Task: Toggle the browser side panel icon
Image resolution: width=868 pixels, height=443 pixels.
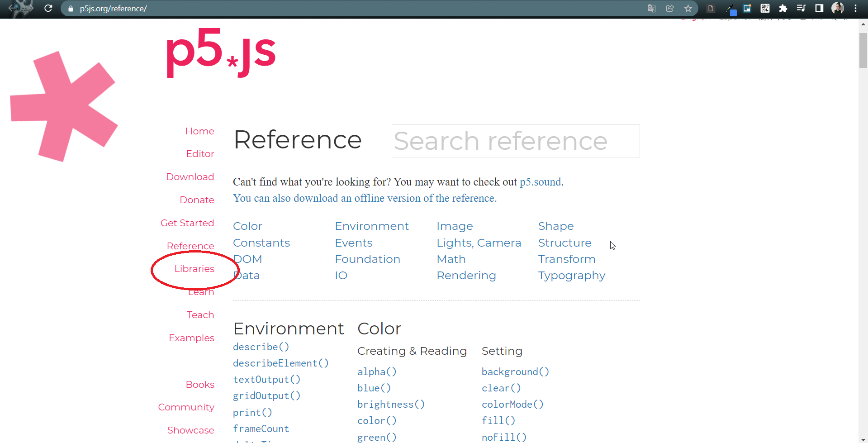Action: [819, 8]
